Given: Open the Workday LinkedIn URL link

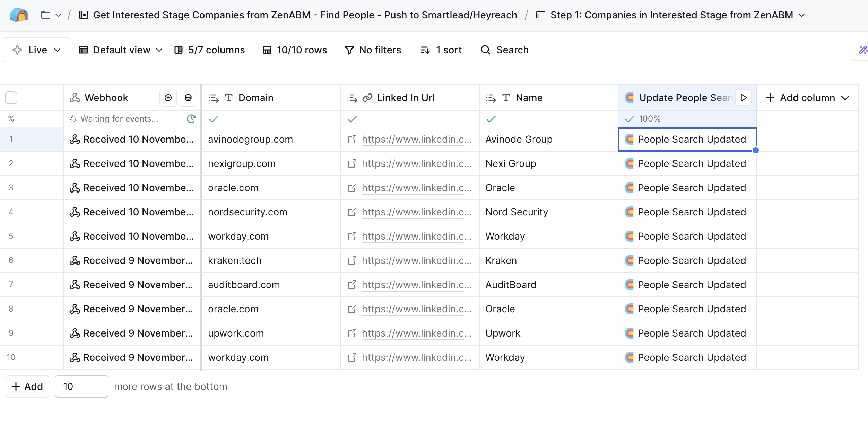Looking at the screenshot, I should [416, 236].
